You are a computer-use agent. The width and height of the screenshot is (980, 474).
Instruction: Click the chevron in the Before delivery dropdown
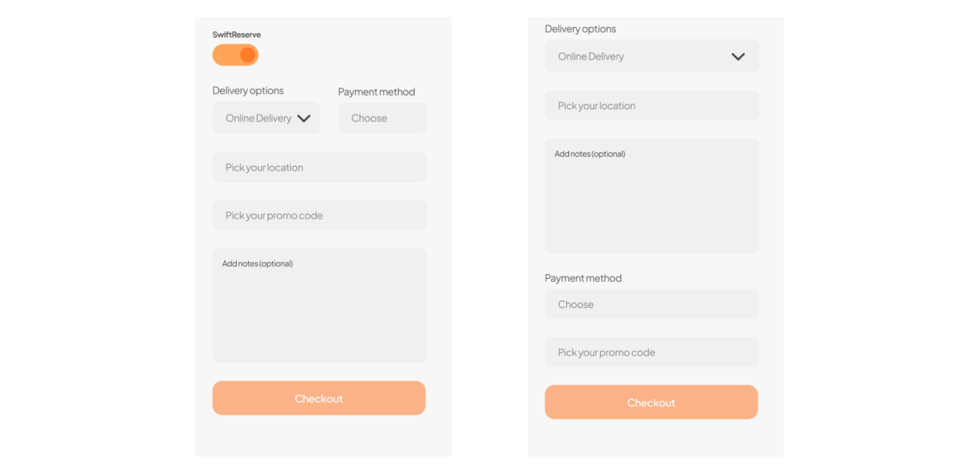point(304,118)
